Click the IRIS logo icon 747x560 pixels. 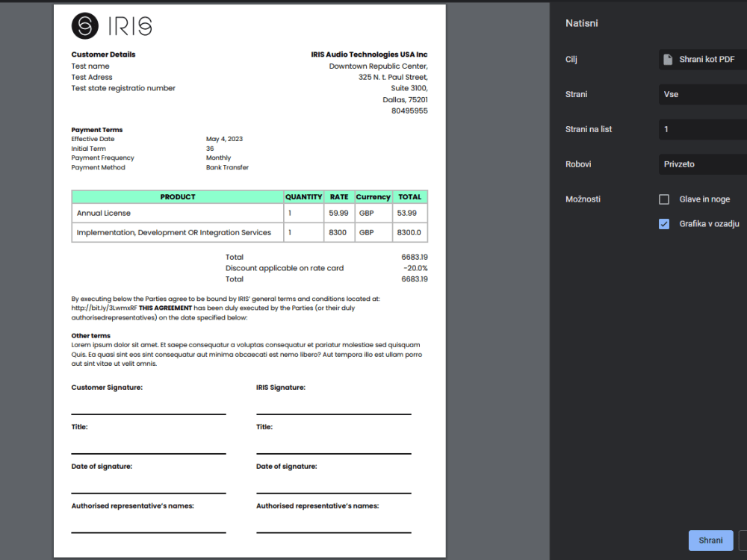[85, 25]
